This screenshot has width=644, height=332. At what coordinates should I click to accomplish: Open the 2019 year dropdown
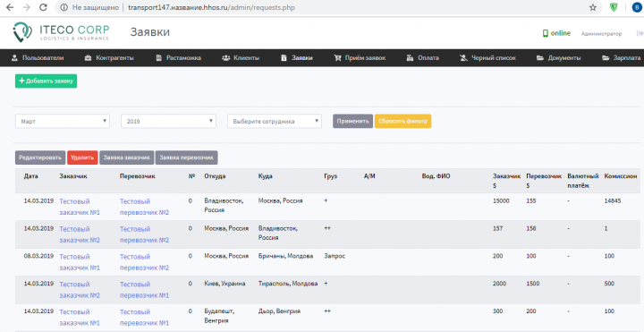168,121
